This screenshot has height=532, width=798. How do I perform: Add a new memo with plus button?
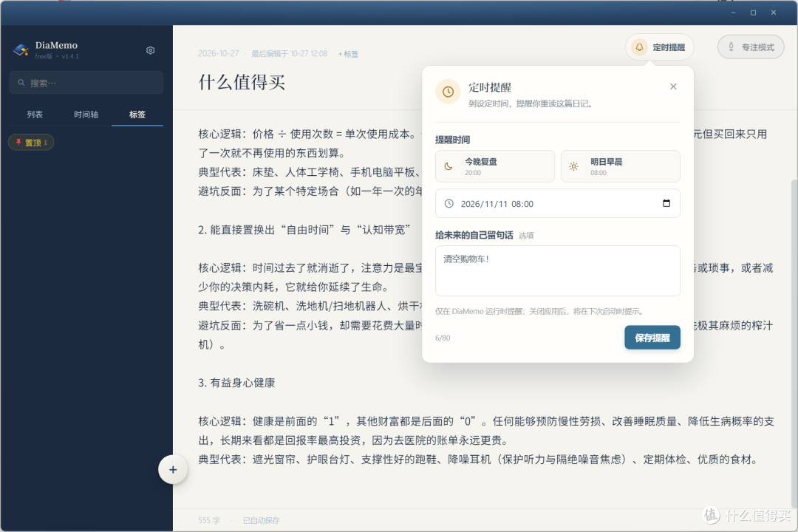point(173,469)
